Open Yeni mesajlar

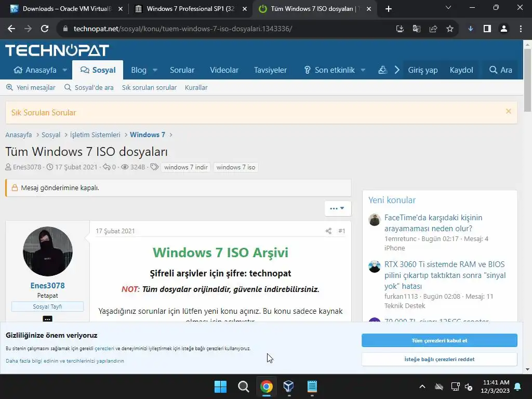pos(31,87)
